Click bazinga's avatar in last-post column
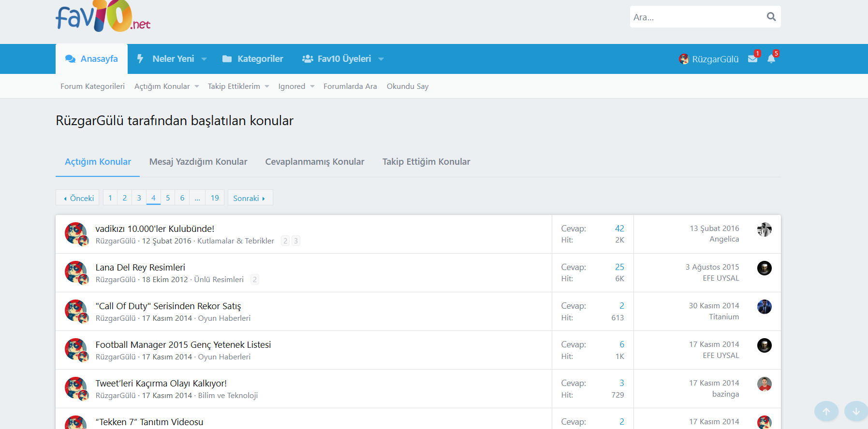868x429 pixels. point(764,384)
